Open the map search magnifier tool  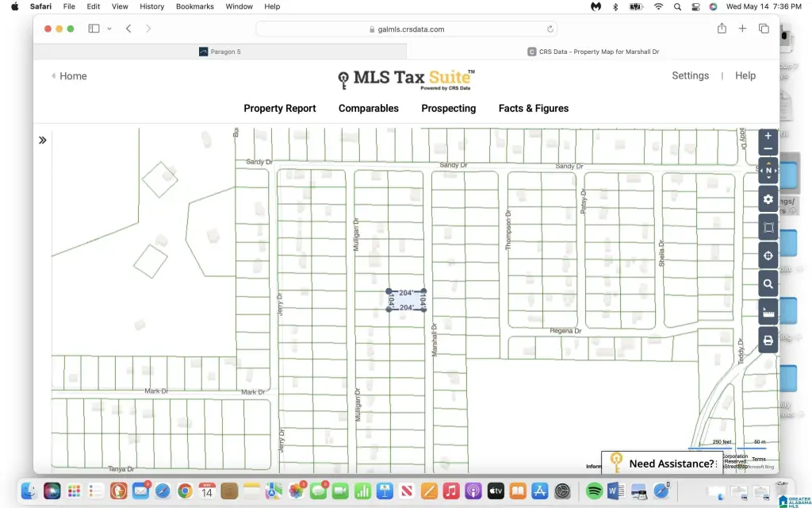coord(768,284)
